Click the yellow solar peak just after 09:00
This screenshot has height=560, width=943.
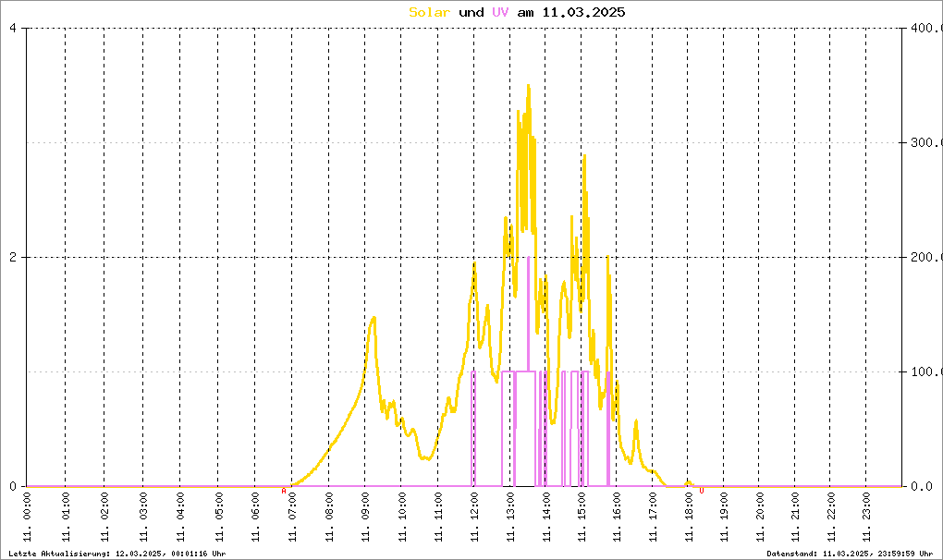(x=374, y=318)
